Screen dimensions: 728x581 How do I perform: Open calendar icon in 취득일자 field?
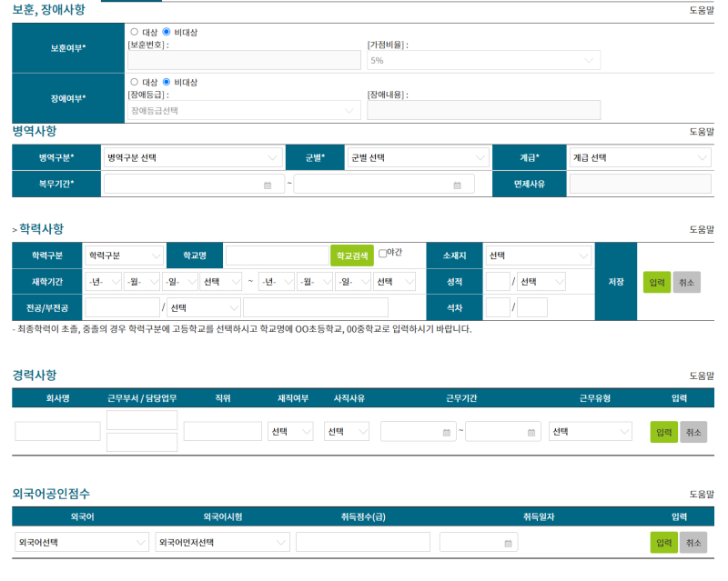(508, 543)
